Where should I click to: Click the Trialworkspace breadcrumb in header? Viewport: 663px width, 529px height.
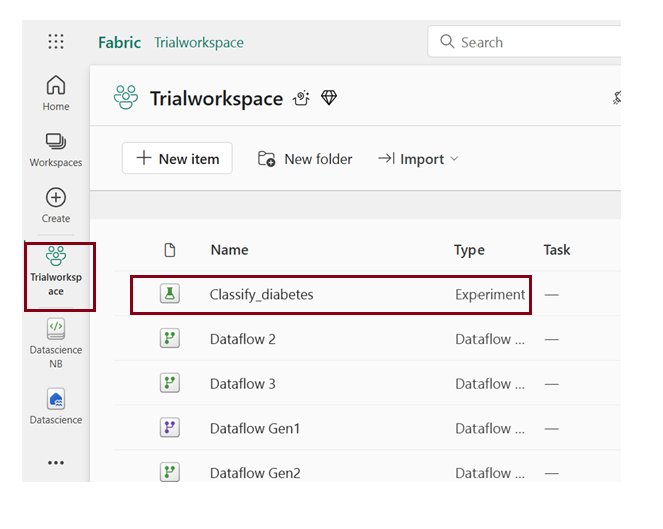pyautogui.click(x=199, y=43)
